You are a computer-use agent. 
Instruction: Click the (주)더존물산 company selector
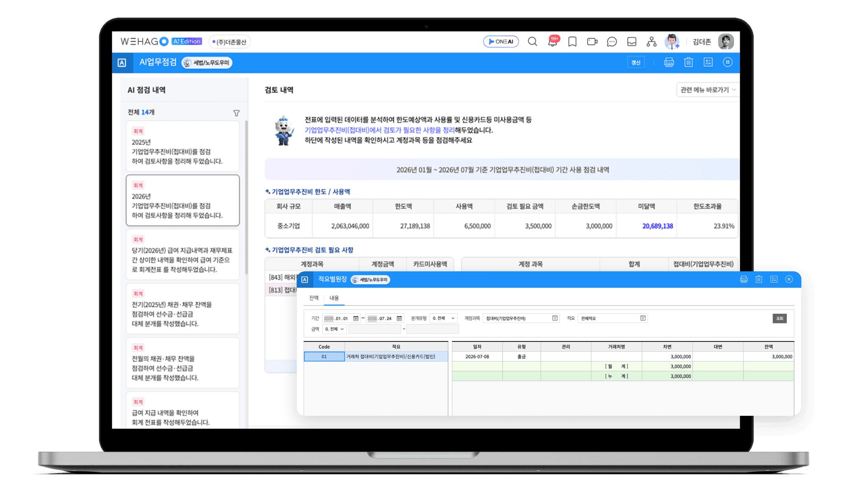point(229,42)
